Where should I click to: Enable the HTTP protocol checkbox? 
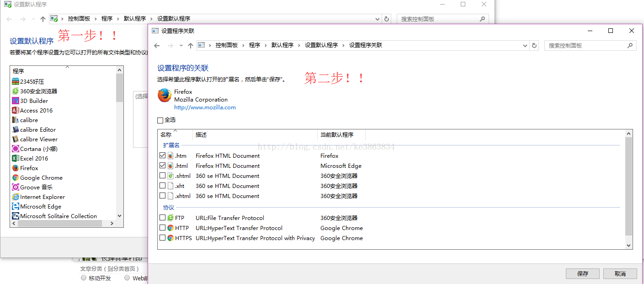pos(162,228)
